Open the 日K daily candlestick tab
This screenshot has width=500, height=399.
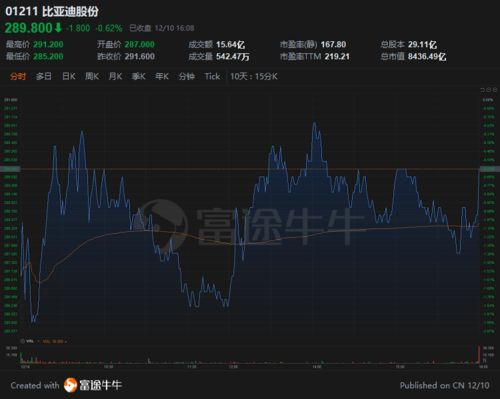69,76
